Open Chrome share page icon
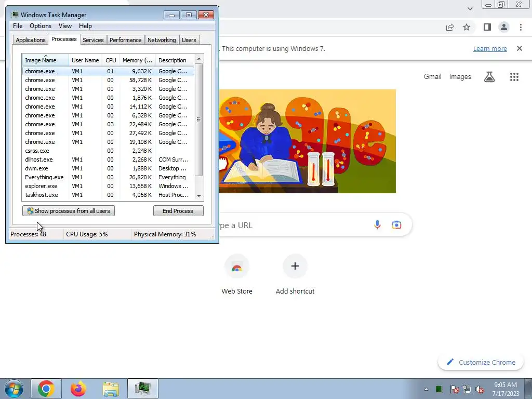The height and width of the screenshot is (399, 532). tap(450, 27)
